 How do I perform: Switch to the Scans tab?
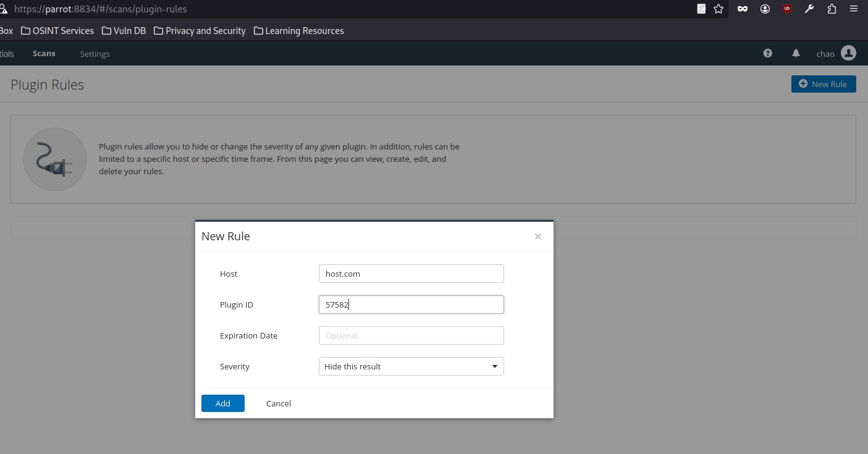coord(44,54)
